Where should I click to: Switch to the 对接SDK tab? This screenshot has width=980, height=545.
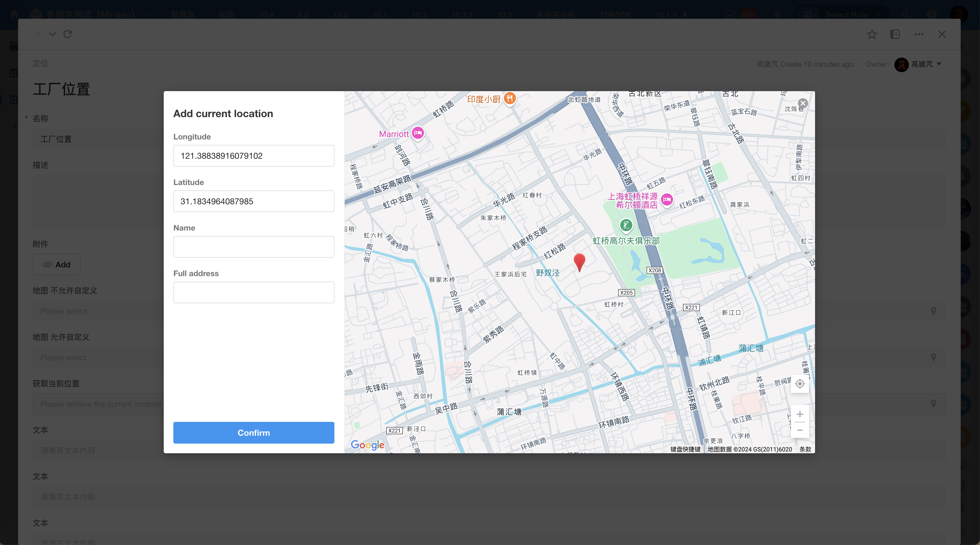click(x=615, y=14)
